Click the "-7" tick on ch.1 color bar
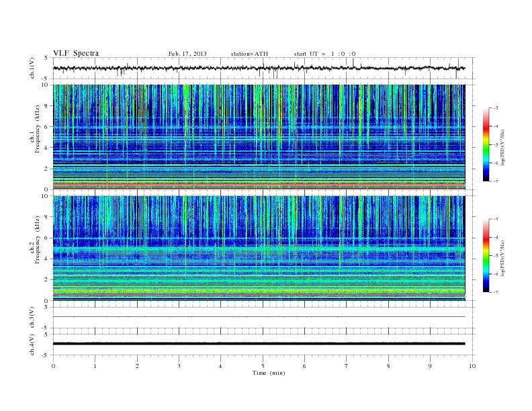Image resolution: width=532 pixels, height=411 pixels. coord(495,181)
